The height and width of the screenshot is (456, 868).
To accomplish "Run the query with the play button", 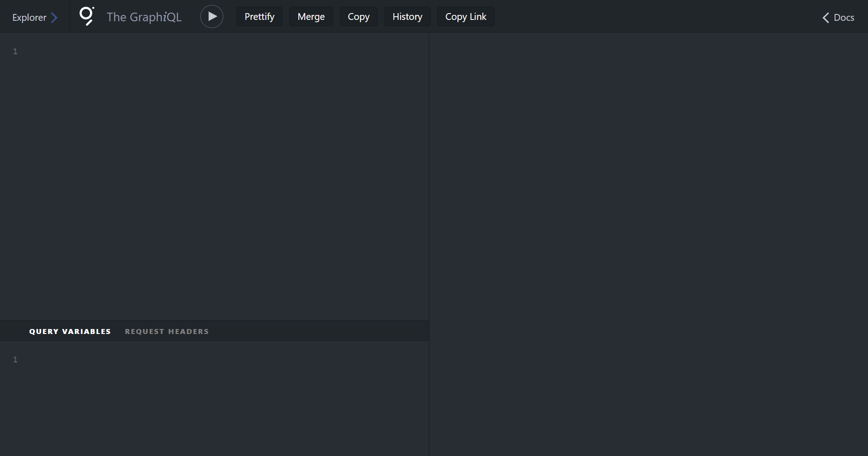I will pyautogui.click(x=212, y=17).
